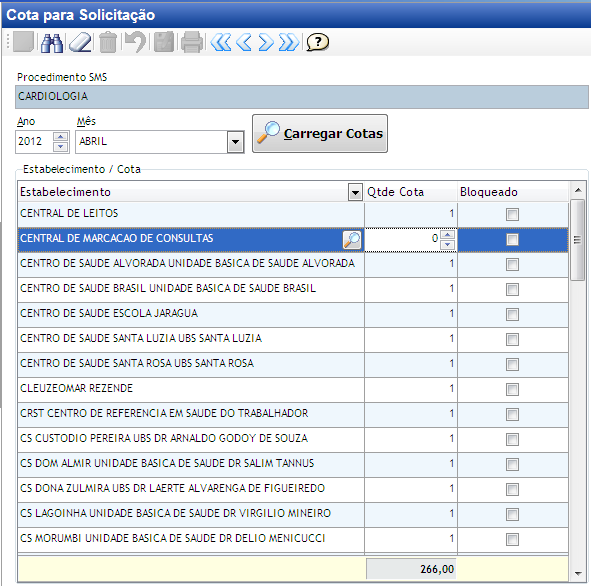Expand the Estabelecimento column header dropdown
This screenshot has width=591, height=586.
(355, 193)
